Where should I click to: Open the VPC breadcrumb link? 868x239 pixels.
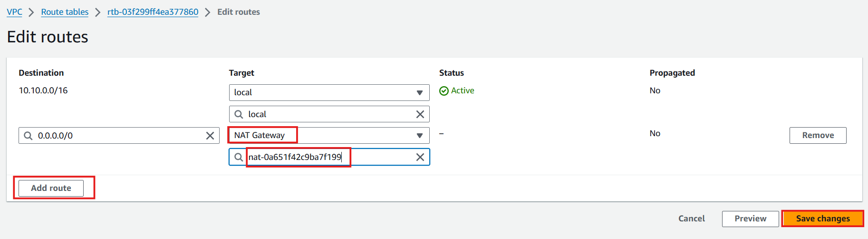[14, 12]
